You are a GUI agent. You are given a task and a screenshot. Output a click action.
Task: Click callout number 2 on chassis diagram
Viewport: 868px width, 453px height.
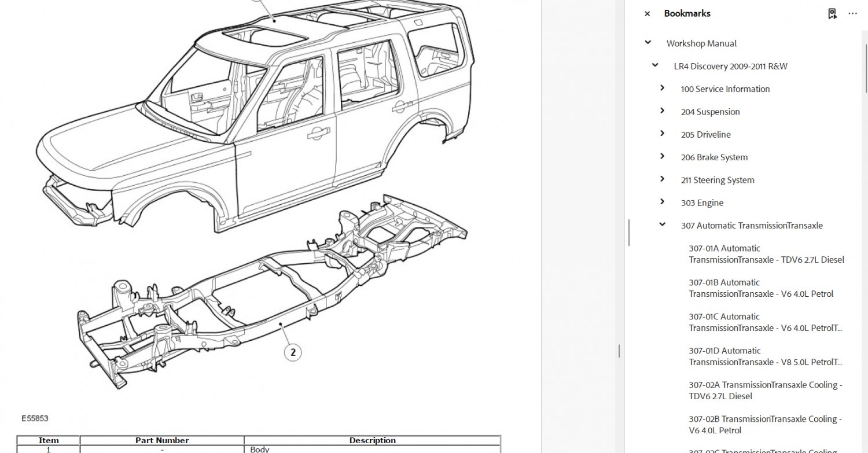pos(293,351)
